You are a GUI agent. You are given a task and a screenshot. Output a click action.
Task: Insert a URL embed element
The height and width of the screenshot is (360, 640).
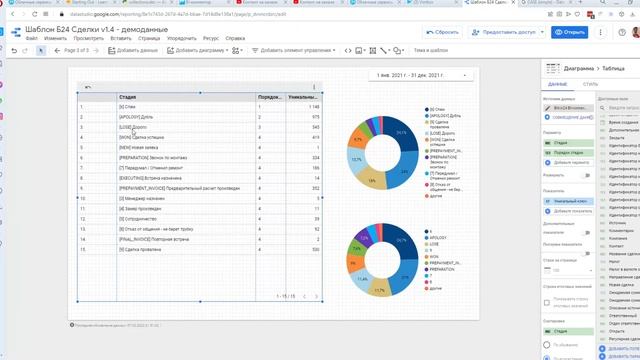(x=348, y=51)
